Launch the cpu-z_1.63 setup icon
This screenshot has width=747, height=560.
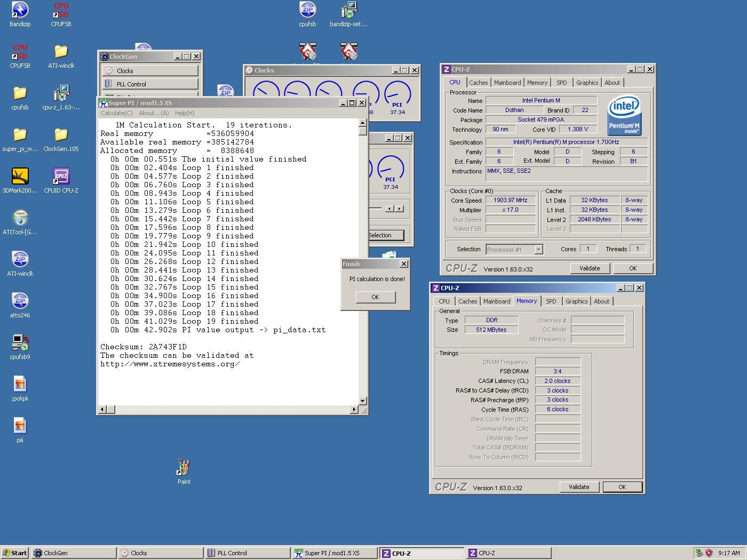point(61,98)
